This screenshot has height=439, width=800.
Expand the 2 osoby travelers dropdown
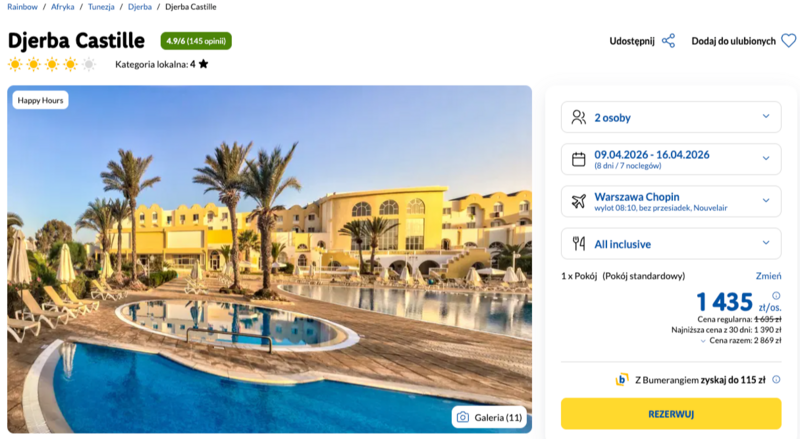(x=671, y=117)
